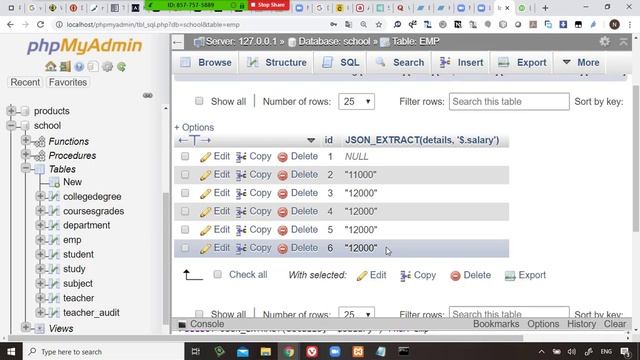The image size is (640, 360).
Task: Bookmark this page with star icon
Action: 379,24
